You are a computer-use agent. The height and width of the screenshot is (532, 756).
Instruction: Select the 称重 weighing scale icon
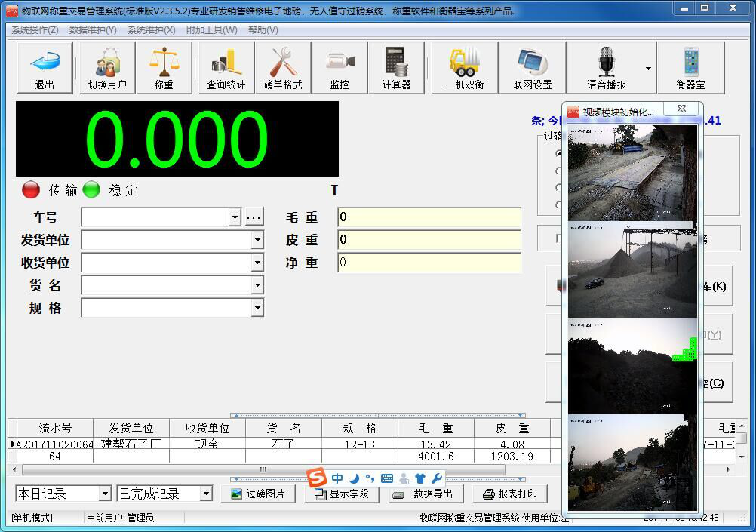point(164,67)
